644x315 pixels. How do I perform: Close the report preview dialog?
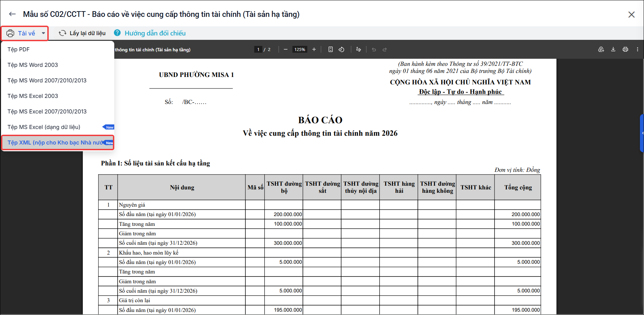pyautogui.click(x=631, y=15)
